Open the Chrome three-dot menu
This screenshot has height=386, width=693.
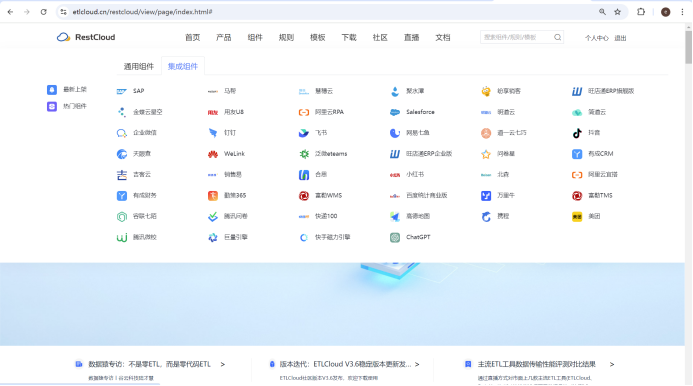[682, 12]
